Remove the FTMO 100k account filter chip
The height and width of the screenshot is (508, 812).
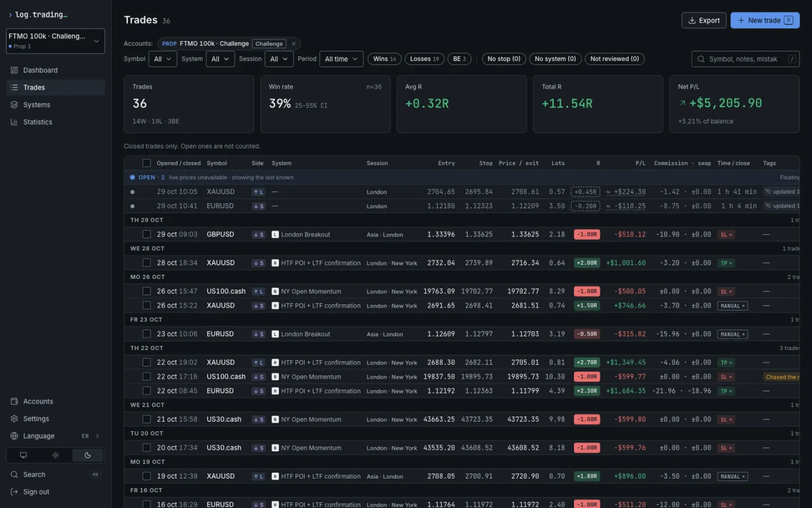293,43
